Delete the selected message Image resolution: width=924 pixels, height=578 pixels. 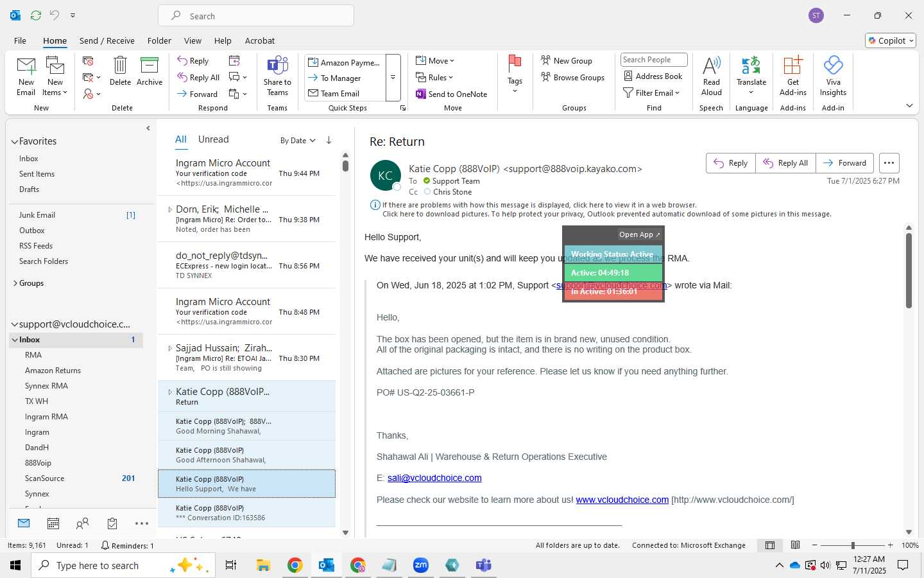(x=120, y=71)
